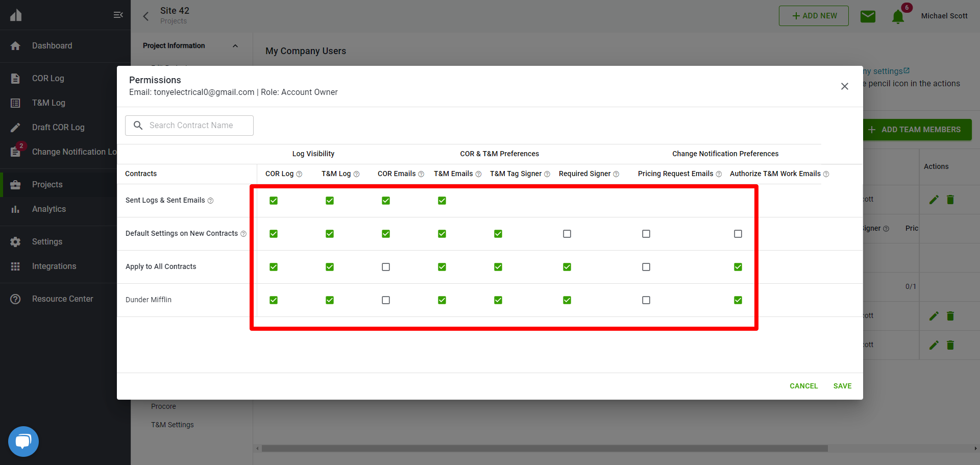Click ADD TEAM MEMBERS button
Screen dimensions: 980x465
[917, 130]
